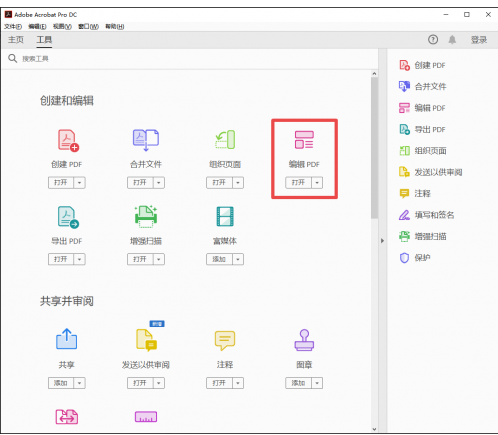Click 添加 button under 共享
The image size is (498, 435).
(61, 383)
